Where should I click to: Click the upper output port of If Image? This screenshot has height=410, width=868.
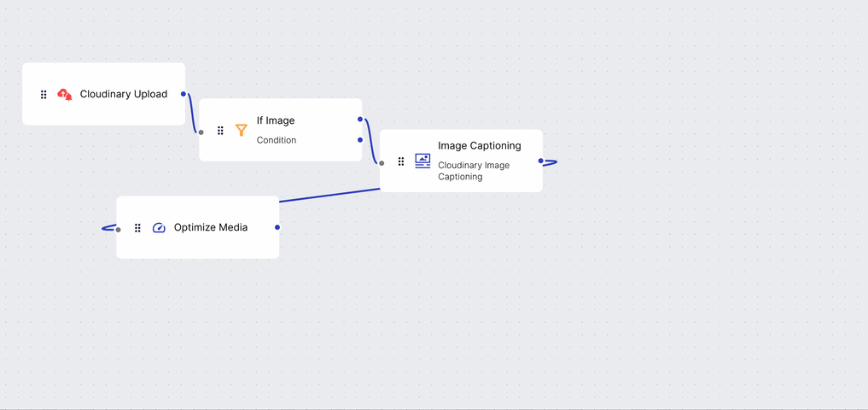click(360, 120)
